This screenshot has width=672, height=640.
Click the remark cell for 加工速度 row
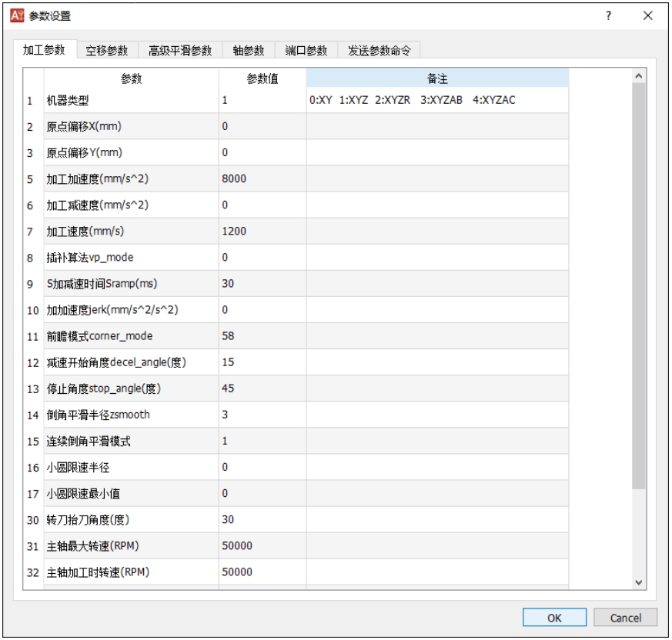pyautogui.click(x=437, y=232)
